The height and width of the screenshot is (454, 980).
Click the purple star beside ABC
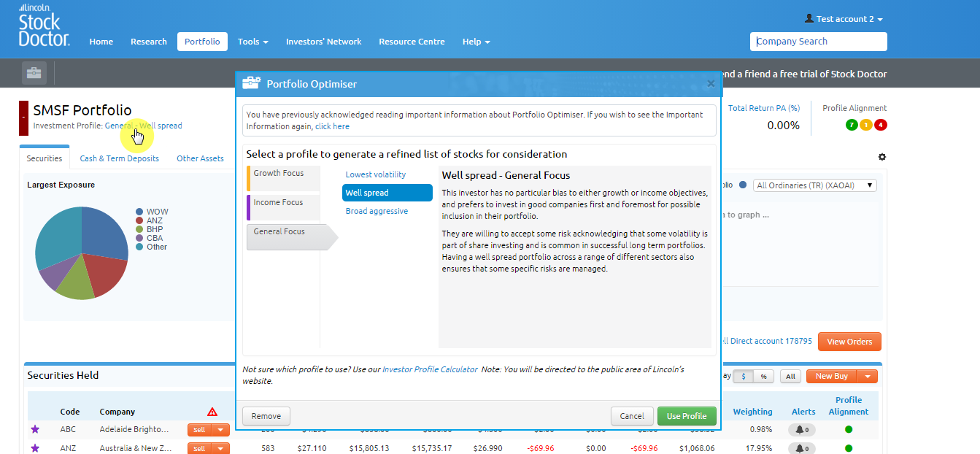[34, 430]
